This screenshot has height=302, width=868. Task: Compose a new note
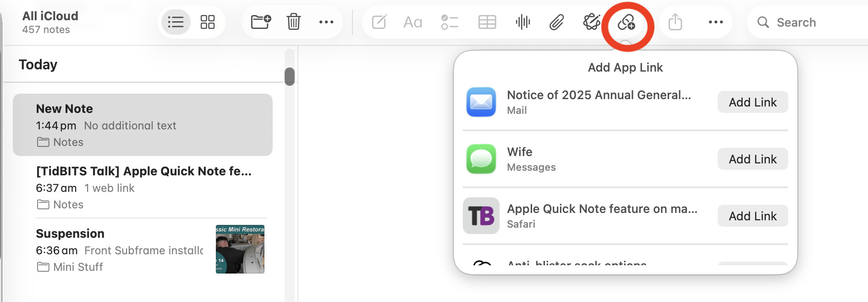(379, 22)
